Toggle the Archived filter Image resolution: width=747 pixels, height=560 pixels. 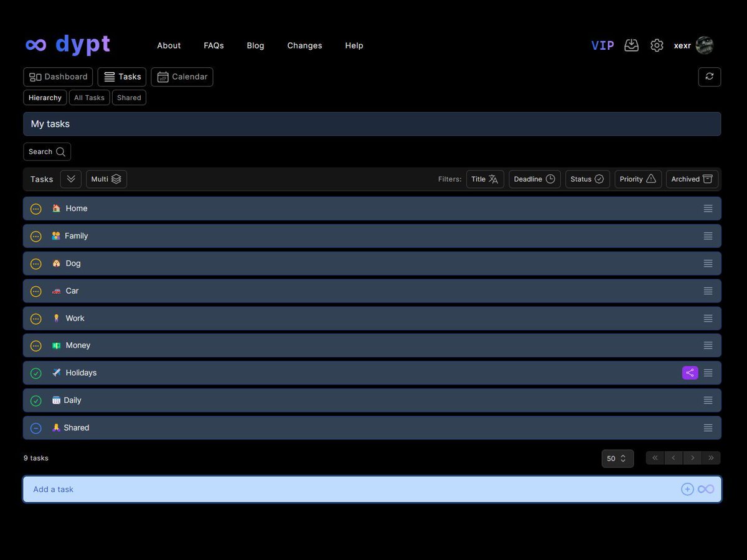[692, 179]
